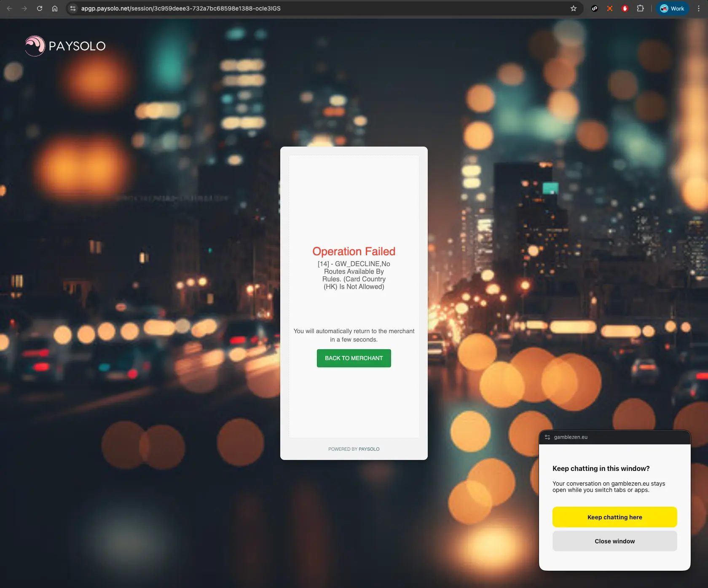The height and width of the screenshot is (588, 708).
Task: Click the browser forward arrow
Action: tap(24, 8)
